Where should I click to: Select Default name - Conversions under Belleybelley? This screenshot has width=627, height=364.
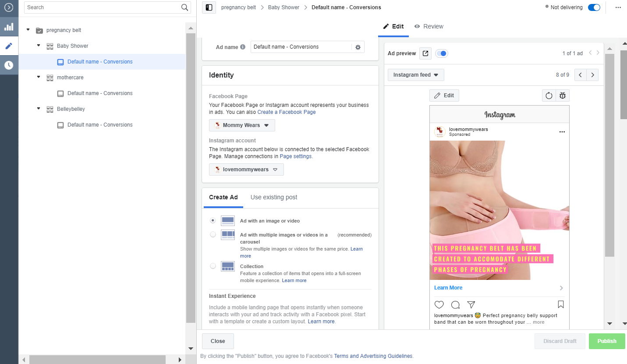(x=100, y=125)
